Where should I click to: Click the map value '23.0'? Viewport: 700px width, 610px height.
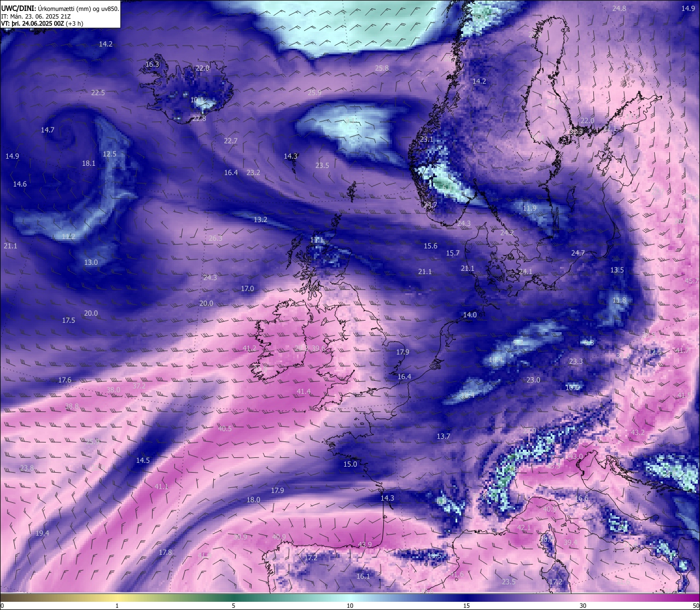(x=533, y=380)
